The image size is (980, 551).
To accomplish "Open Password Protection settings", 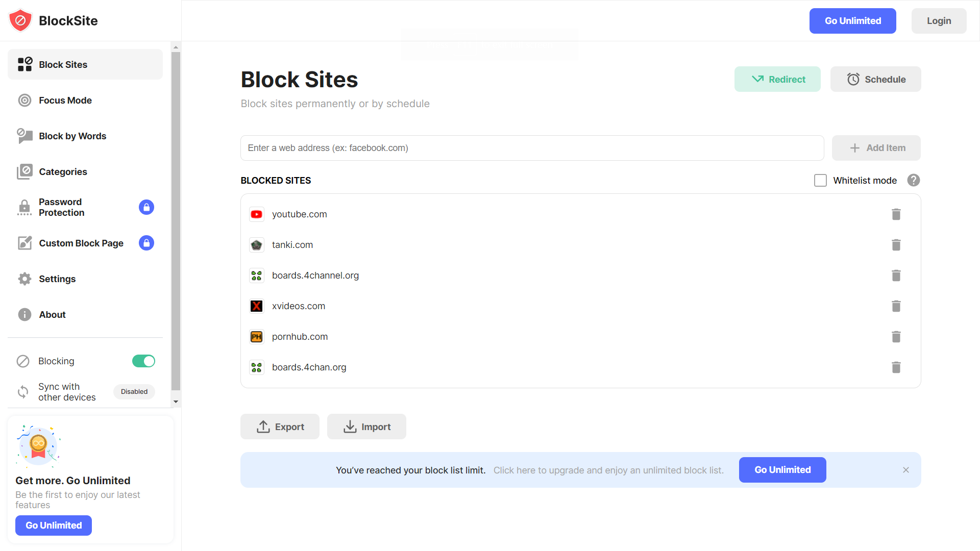I will [85, 207].
